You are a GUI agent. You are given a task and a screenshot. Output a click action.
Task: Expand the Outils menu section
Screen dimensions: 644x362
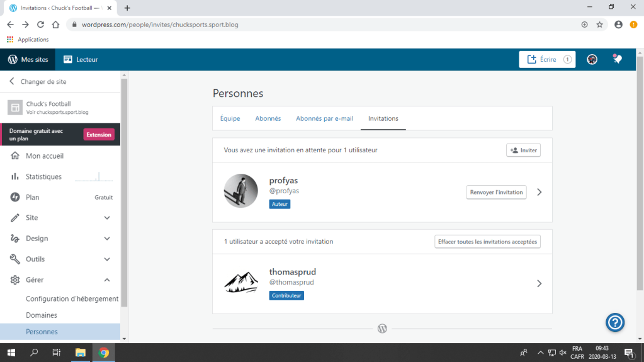(107, 259)
